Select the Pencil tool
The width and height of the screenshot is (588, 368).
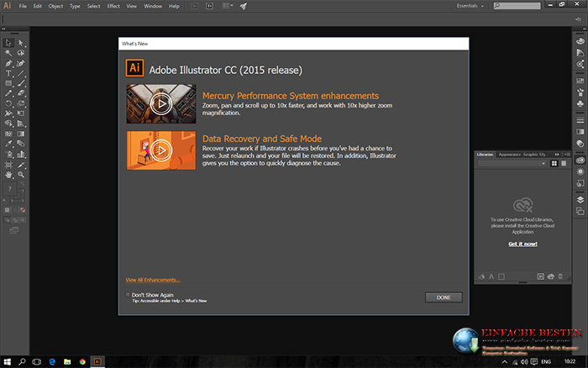click(8, 93)
